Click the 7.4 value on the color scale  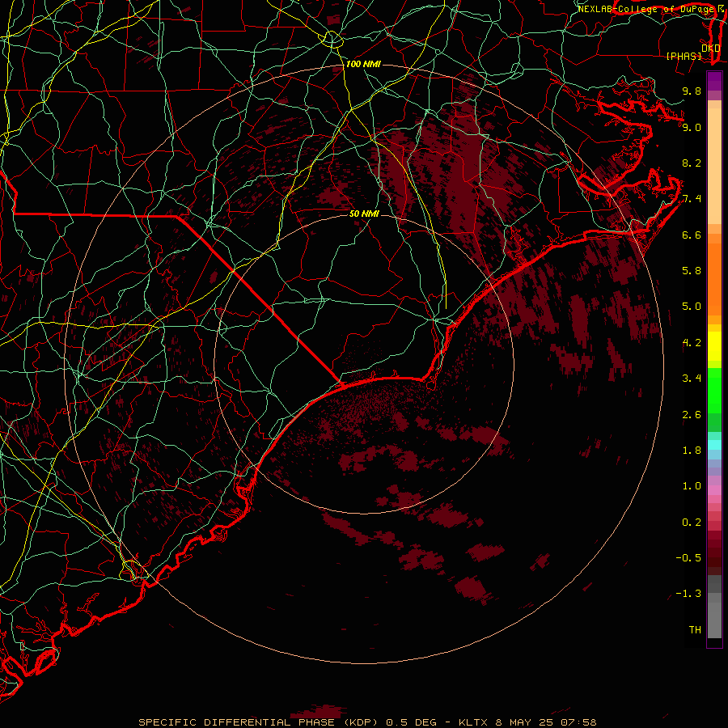click(x=692, y=199)
